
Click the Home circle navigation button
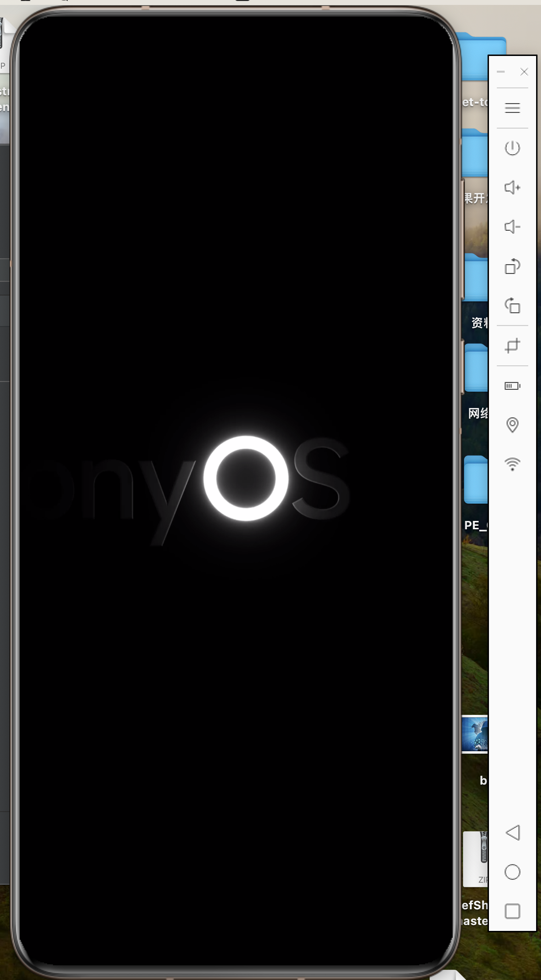coord(512,872)
